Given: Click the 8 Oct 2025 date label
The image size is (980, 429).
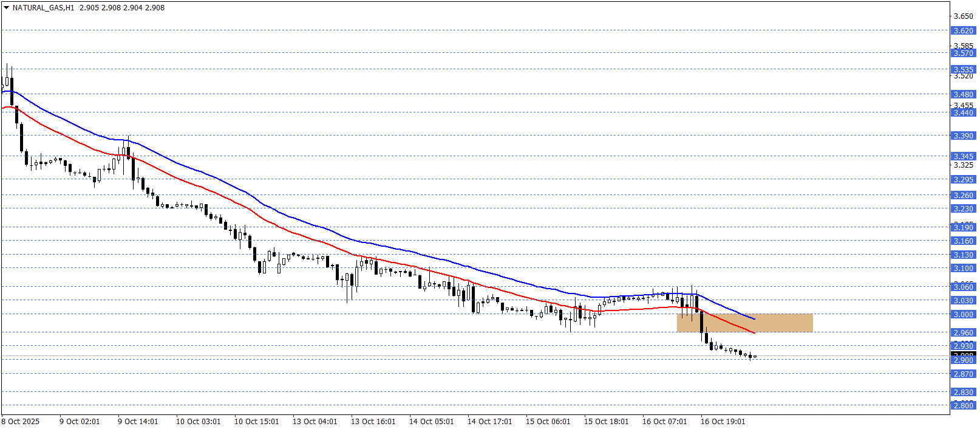Looking at the screenshot, I should point(21,422).
